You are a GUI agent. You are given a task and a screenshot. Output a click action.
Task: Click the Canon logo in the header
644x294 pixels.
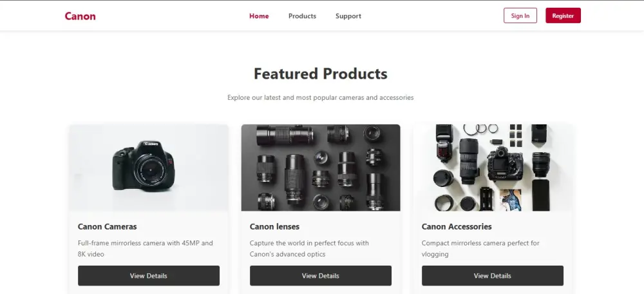pyautogui.click(x=80, y=16)
